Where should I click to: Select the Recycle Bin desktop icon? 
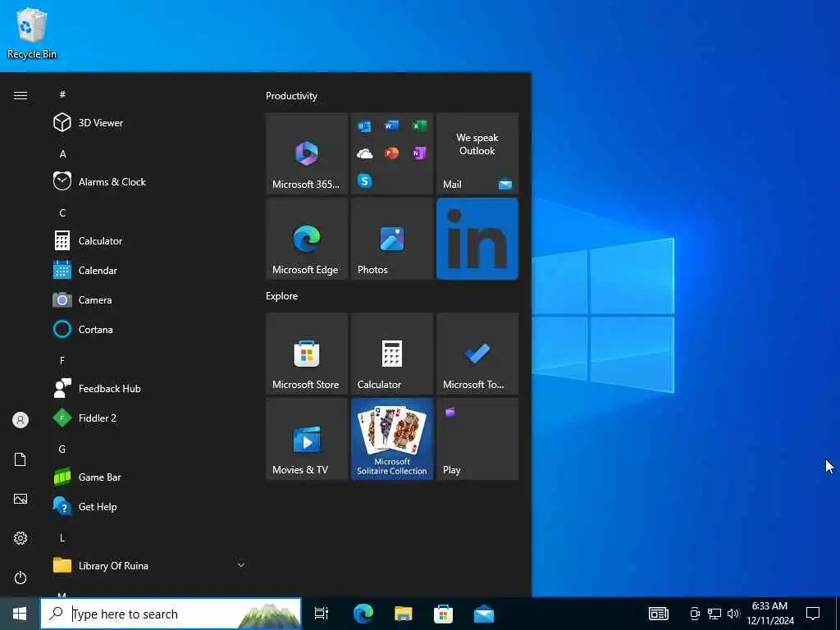pyautogui.click(x=32, y=33)
